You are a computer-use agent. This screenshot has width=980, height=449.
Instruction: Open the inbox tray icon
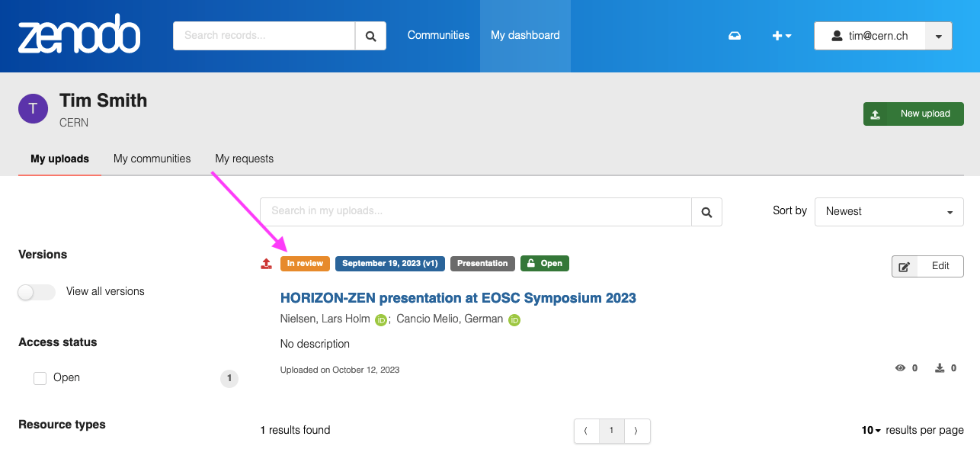[735, 36]
